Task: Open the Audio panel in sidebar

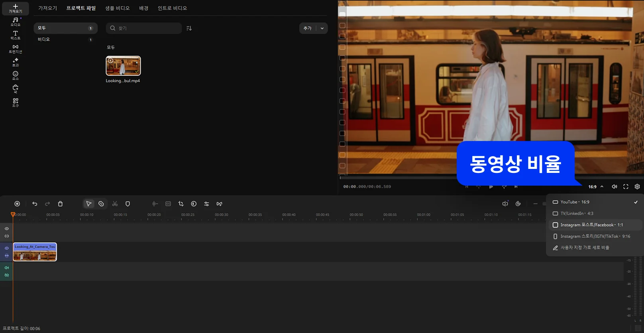Action: tap(15, 22)
